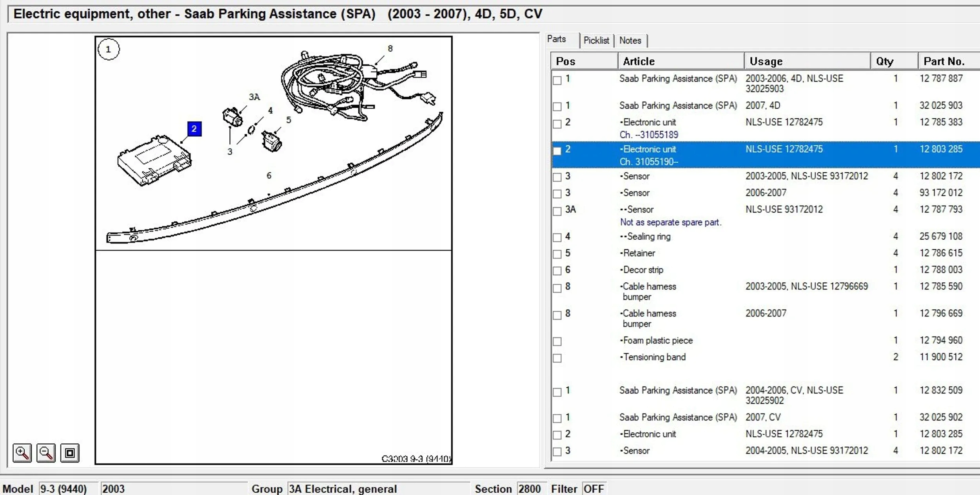Check the box for Sealing ring row
This screenshot has height=495, width=980.
click(557, 237)
